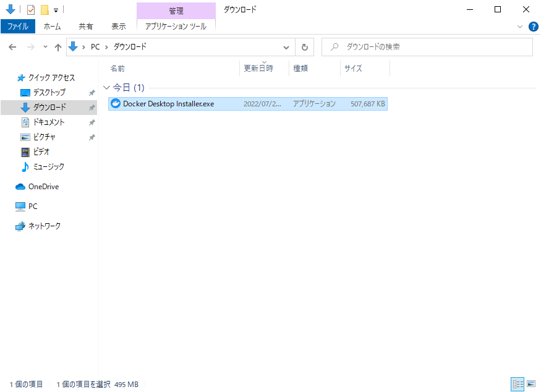Click ダウンロード in the address breadcrumb
Image resolution: width=541 pixels, height=392 pixels.
(x=130, y=46)
